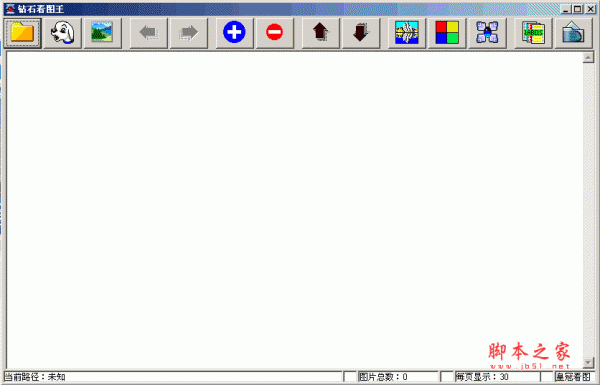Click the blue network thumbnails icon

487,33
